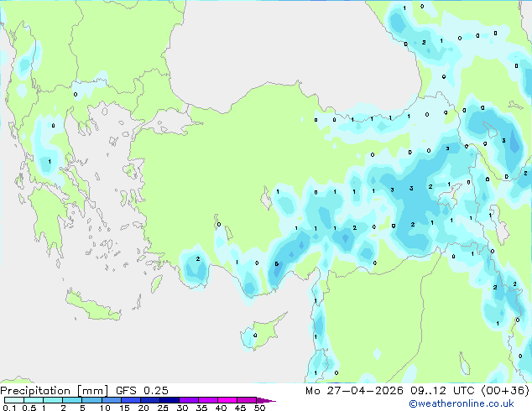Click the "(00+36)" forecast offset text

505,391
